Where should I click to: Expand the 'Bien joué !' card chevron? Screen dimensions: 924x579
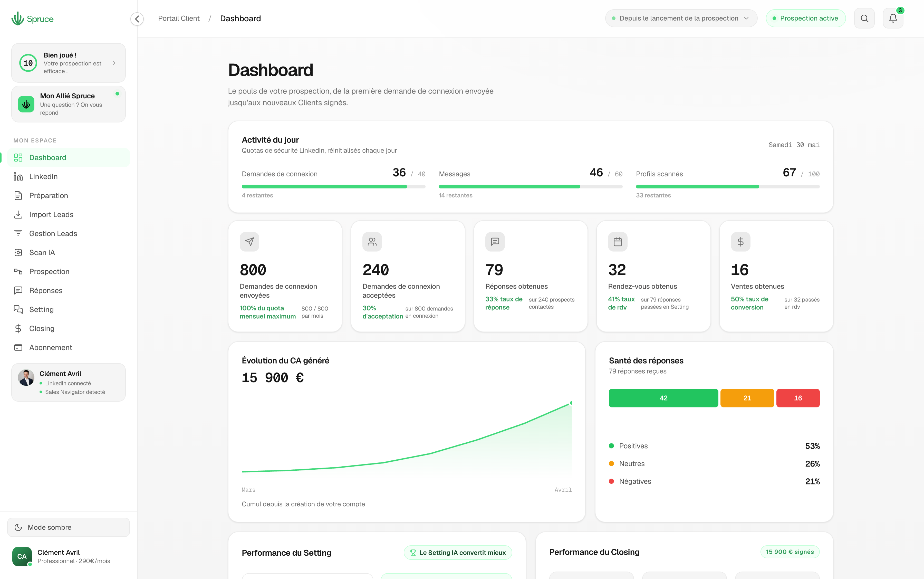114,63
